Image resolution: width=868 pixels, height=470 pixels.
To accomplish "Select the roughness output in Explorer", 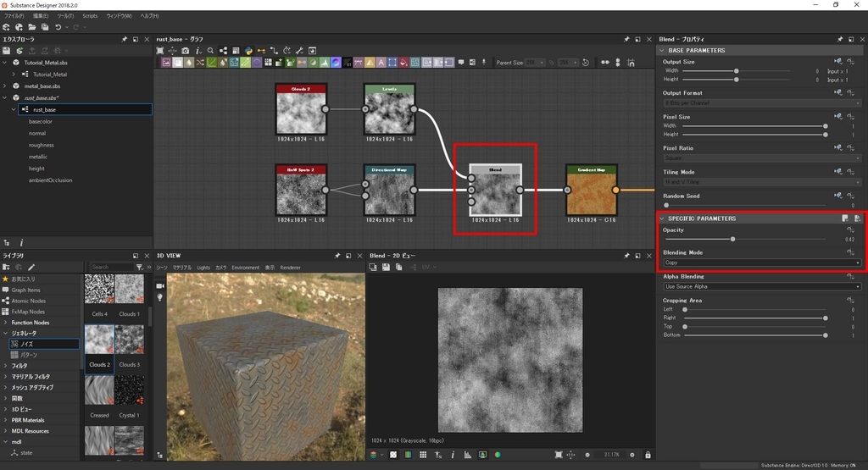I will click(x=41, y=145).
